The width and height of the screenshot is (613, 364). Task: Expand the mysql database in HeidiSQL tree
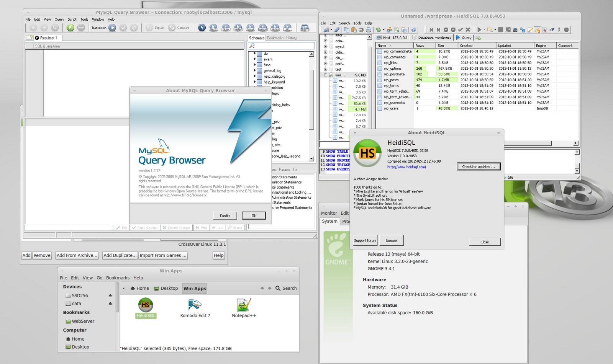pos(326,46)
